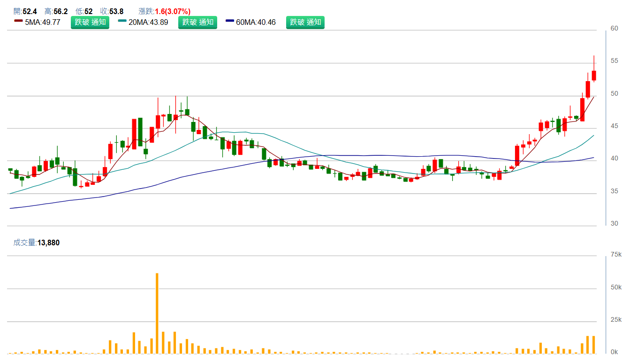
Task: Click the teal 20MA legend swatch
Action: pyautogui.click(x=122, y=21)
